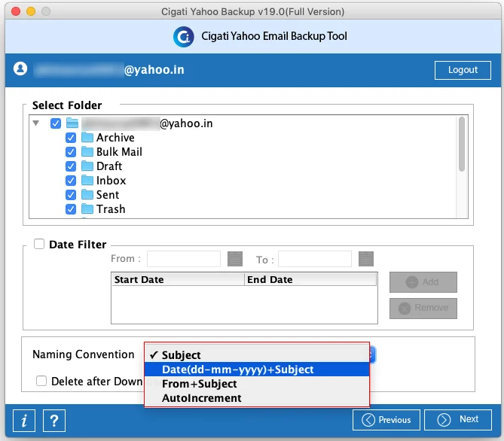Click the Logout button
The image size is (504, 441).
pos(463,70)
